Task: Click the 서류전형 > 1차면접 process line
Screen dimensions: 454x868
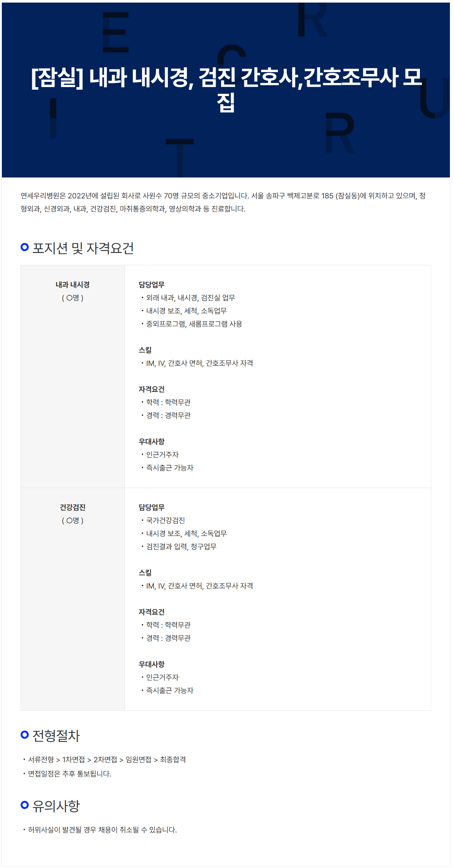Action: (107, 760)
